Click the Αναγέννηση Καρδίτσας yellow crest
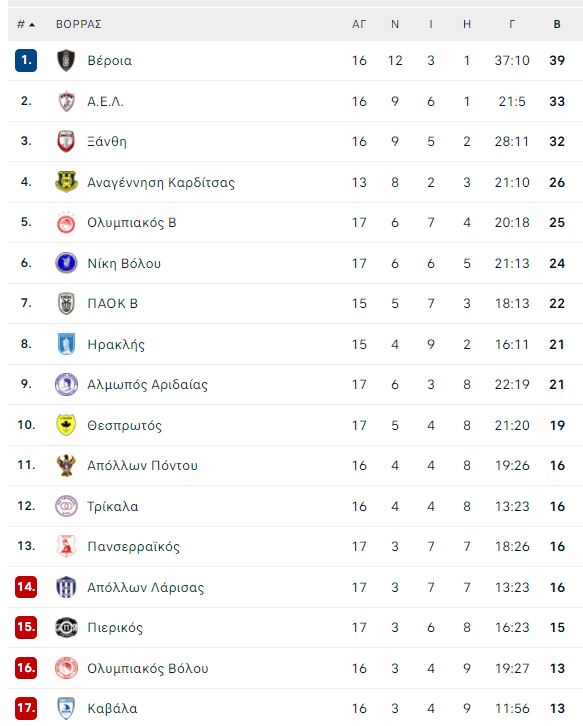This screenshot has height=726, width=583. pyautogui.click(x=66, y=182)
